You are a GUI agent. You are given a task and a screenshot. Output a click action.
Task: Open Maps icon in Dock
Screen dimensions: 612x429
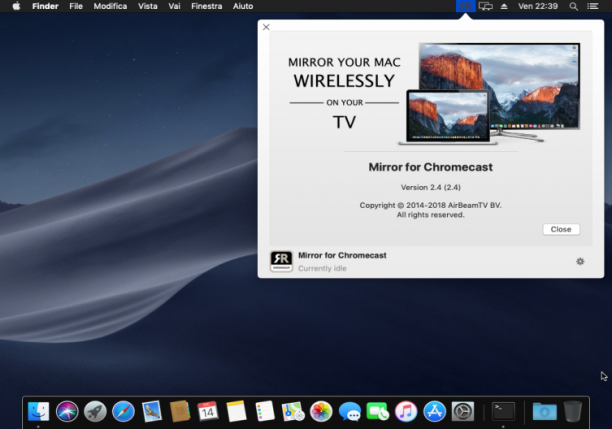293,411
